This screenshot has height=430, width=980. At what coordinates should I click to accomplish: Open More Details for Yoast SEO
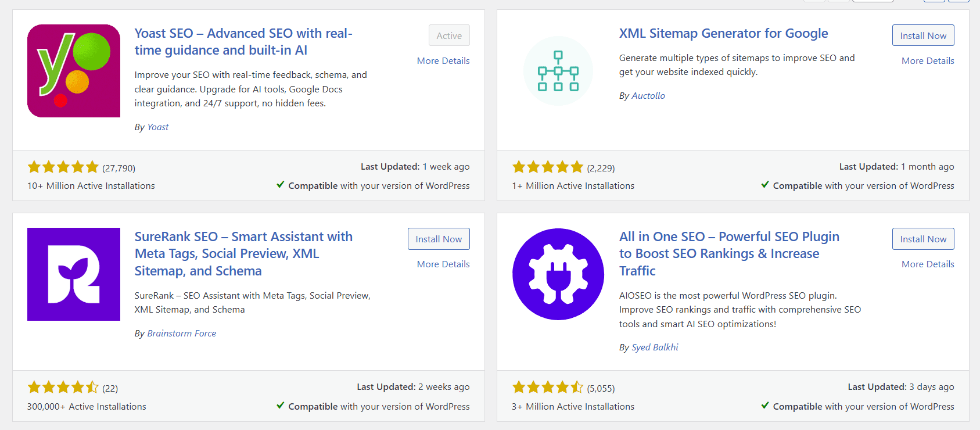[x=443, y=60]
